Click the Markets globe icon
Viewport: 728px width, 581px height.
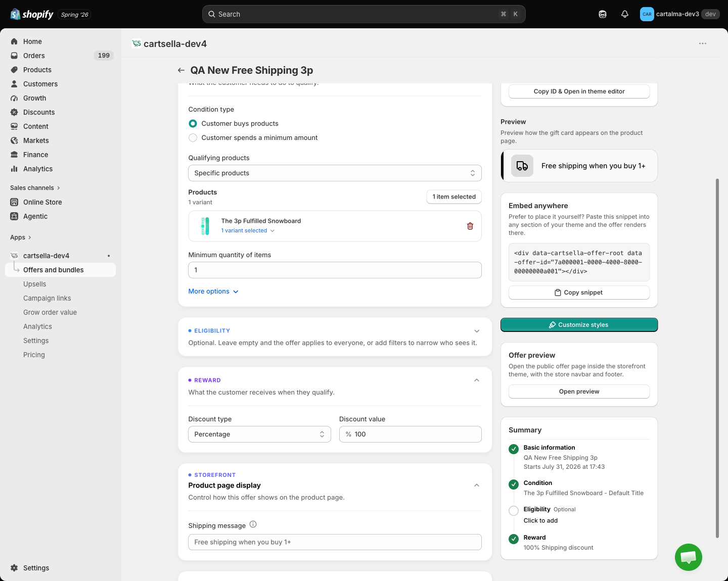click(14, 140)
